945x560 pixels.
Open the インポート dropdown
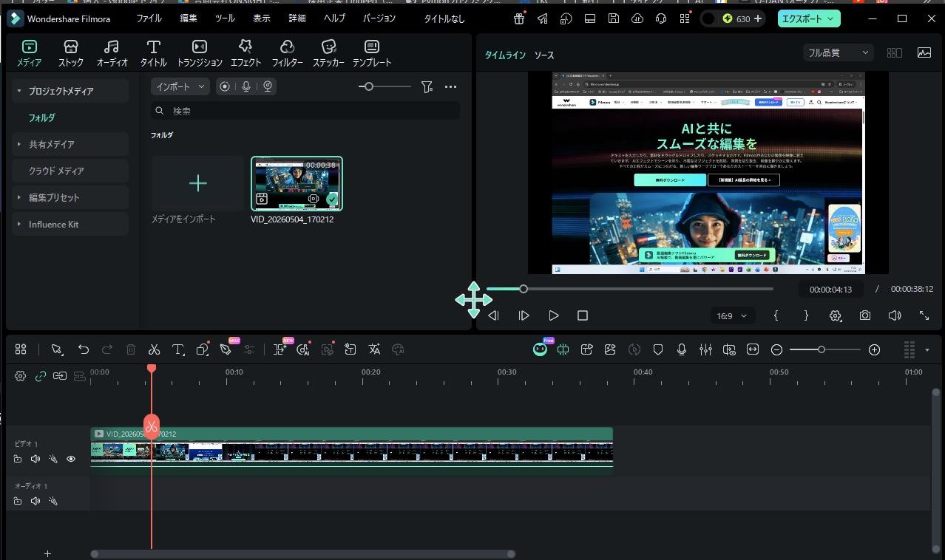tap(180, 86)
